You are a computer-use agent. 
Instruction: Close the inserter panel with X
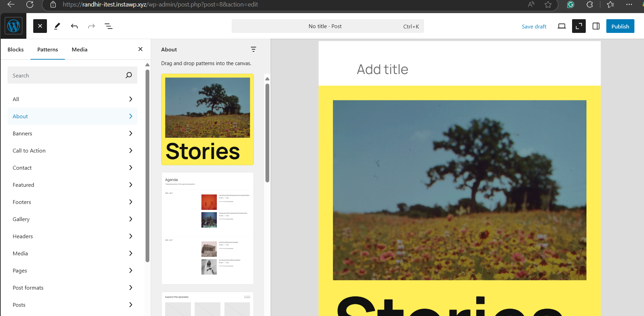[x=140, y=49]
